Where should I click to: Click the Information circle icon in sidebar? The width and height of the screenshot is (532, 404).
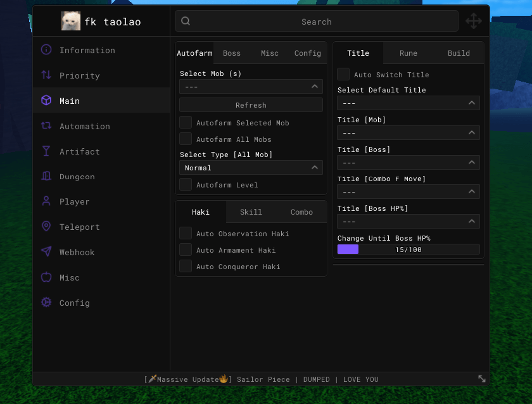pyautogui.click(x=46, y=50)
